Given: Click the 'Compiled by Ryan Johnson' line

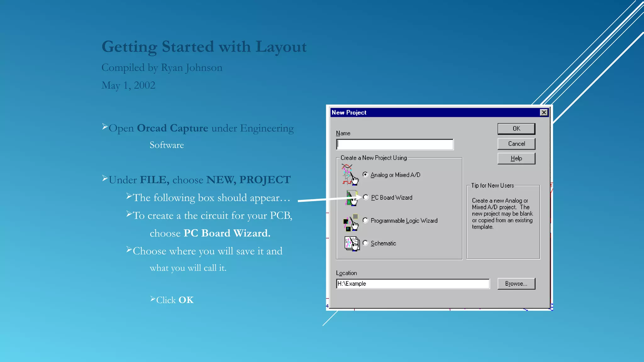Looking at the screenshot, I should tap(162, 68).
